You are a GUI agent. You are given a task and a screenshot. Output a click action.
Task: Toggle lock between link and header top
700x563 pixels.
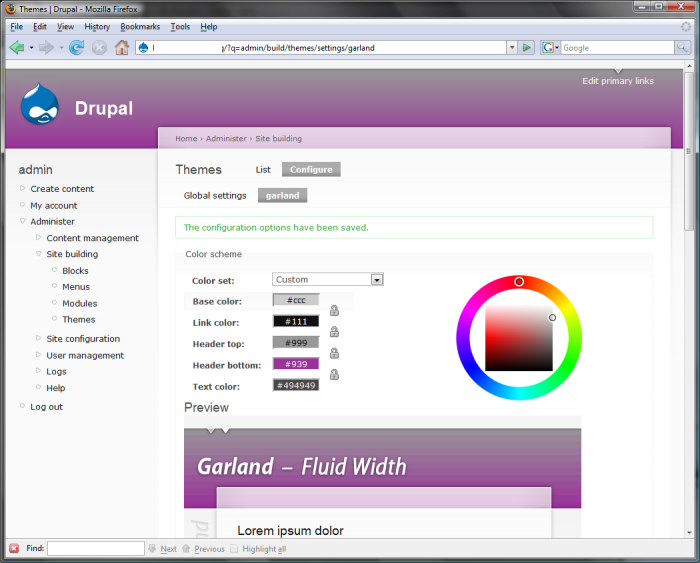coord(334,332)
